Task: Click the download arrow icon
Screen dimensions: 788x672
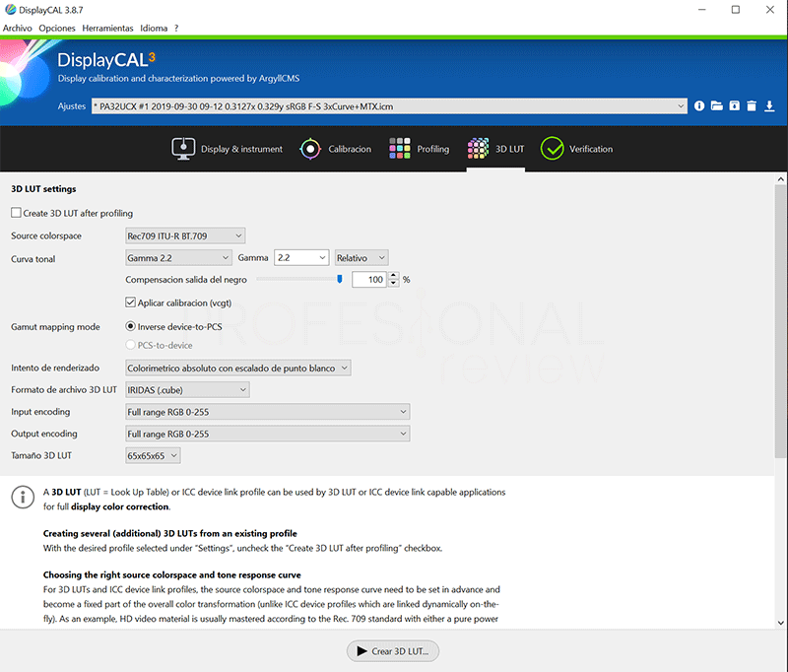Action: pyautogui.click(x=769, y=106)
